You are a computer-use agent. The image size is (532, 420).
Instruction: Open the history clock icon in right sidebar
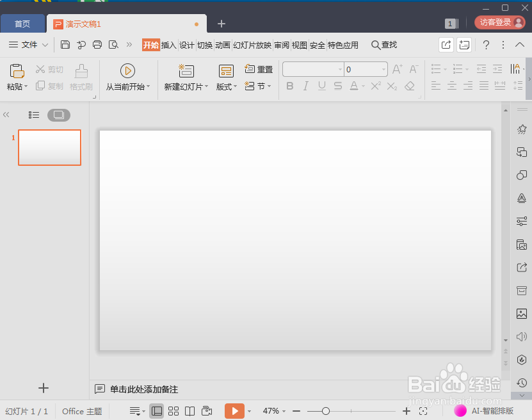pos(522,383)
